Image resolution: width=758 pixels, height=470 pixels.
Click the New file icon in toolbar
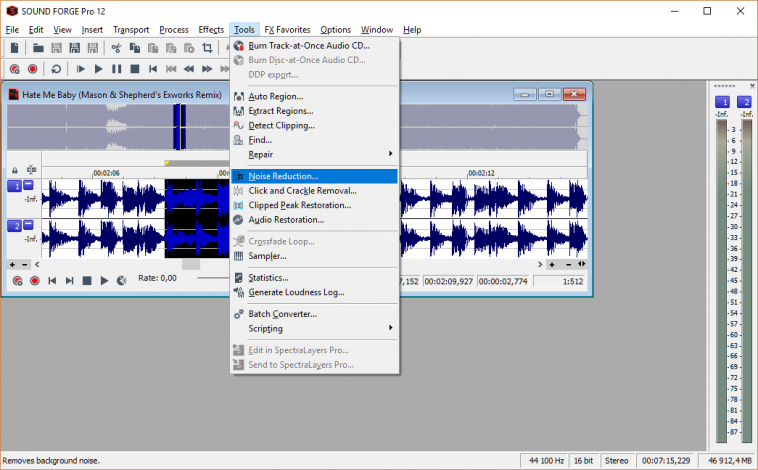[x=15, y=48]
